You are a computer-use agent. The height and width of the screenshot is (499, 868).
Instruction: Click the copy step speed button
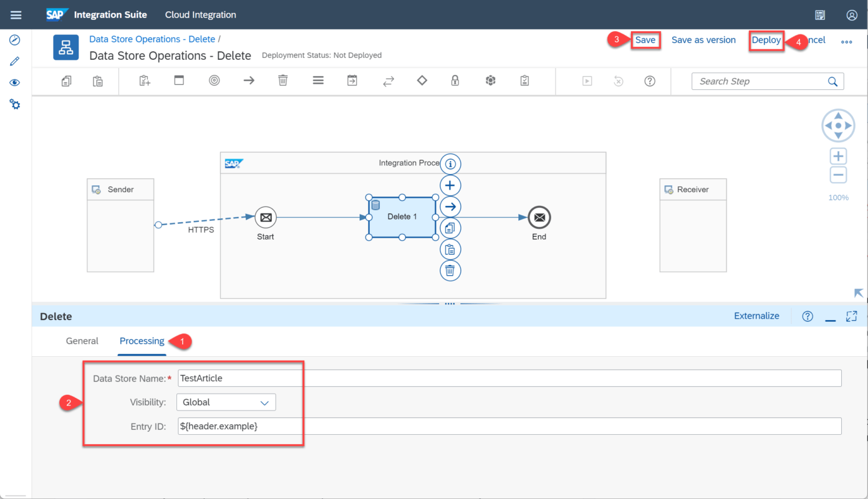click(x=450, y=228)
